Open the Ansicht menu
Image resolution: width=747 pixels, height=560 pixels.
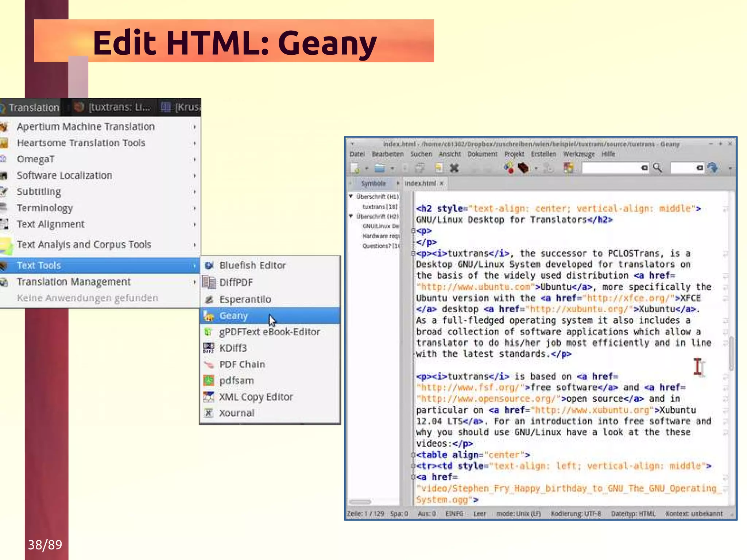450,154
